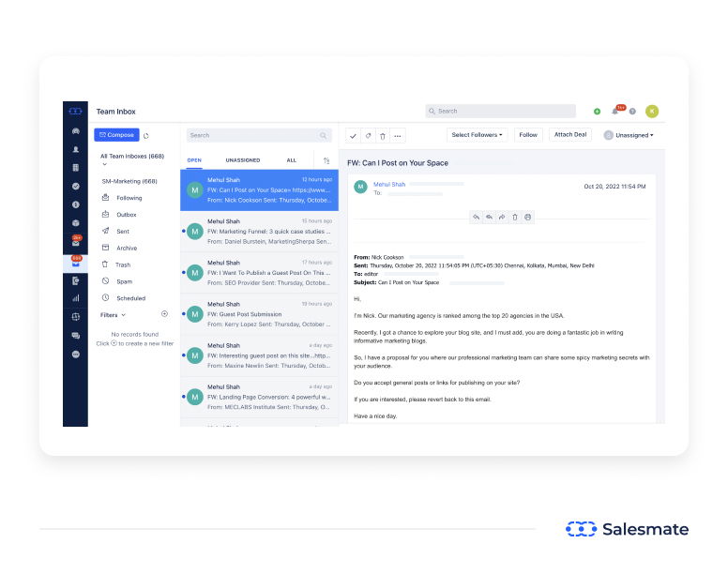Open the Email icon with red badge
Screen dimensions: 728x574
[x=76, y=241]
